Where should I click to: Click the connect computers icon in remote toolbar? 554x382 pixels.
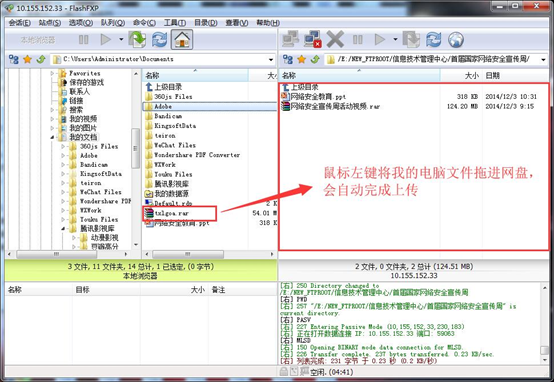290,39
